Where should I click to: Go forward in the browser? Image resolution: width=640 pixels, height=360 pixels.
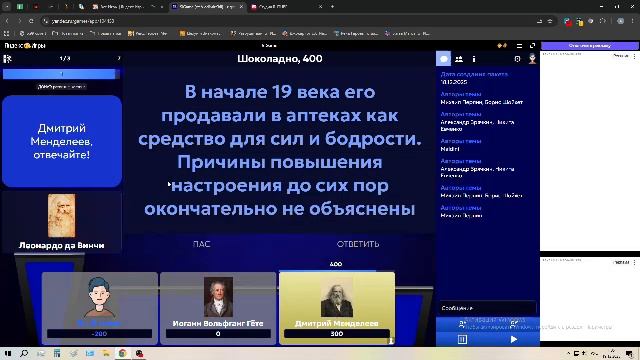(19, 21)
